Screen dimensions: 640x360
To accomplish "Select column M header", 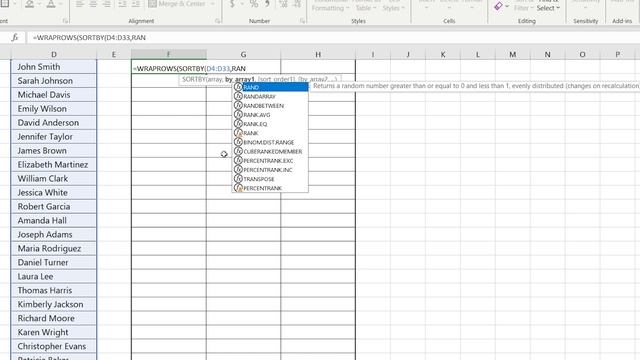I will coord(513,54).
